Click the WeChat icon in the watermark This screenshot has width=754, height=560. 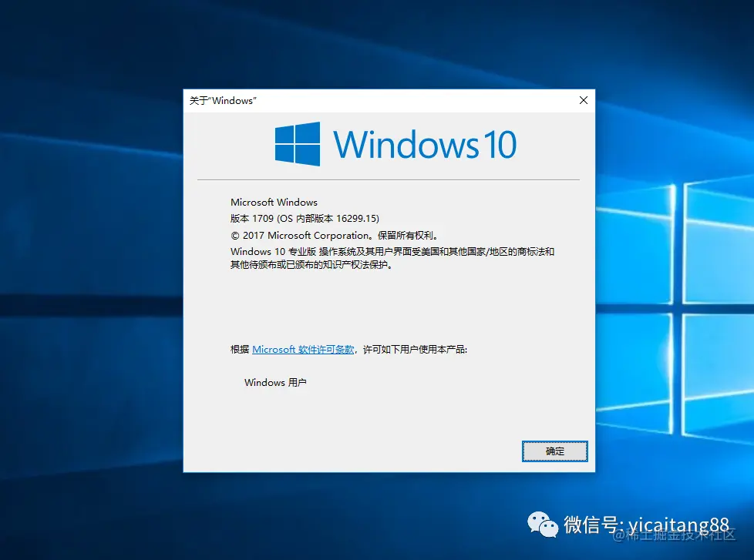(543, 525)
